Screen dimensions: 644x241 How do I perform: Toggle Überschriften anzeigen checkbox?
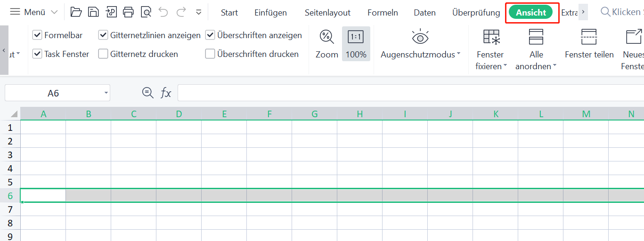[210, 35]
